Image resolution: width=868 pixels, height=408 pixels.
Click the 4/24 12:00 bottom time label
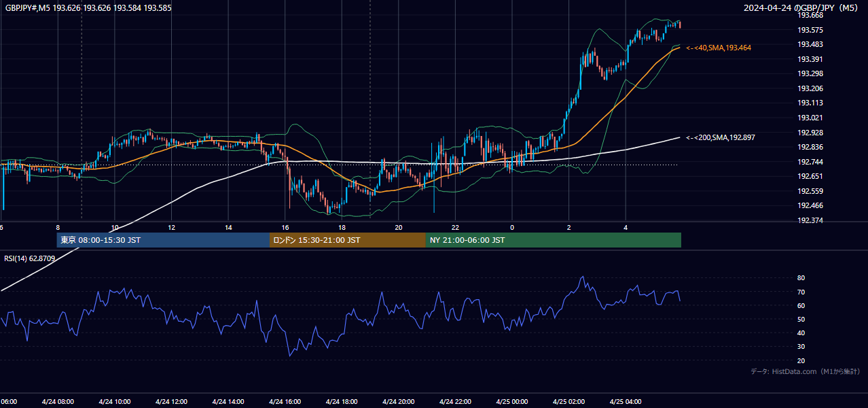click(172, 401)
